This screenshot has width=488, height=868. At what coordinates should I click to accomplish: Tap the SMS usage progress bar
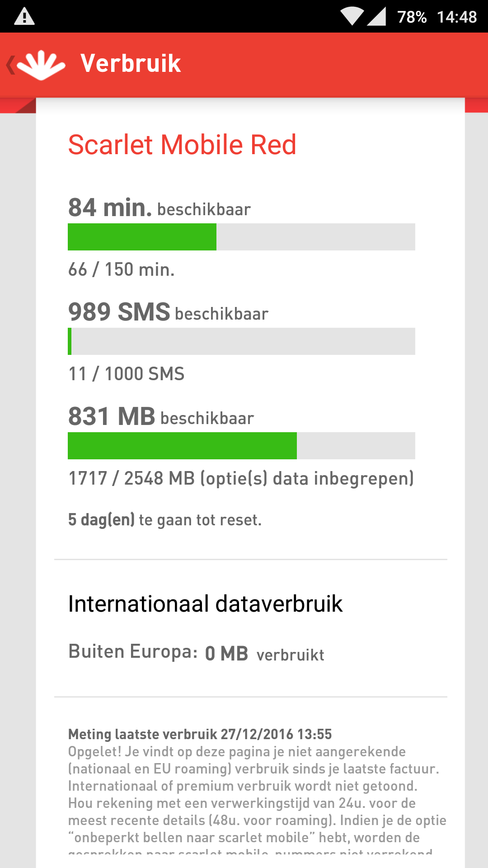pyautogui.click(x=241, y=341)
